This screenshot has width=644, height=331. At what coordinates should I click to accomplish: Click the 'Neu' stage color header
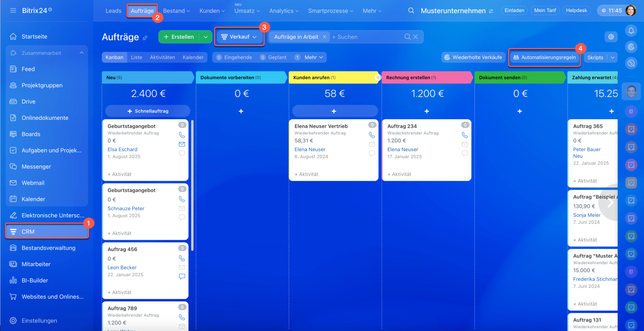(148, 77)
